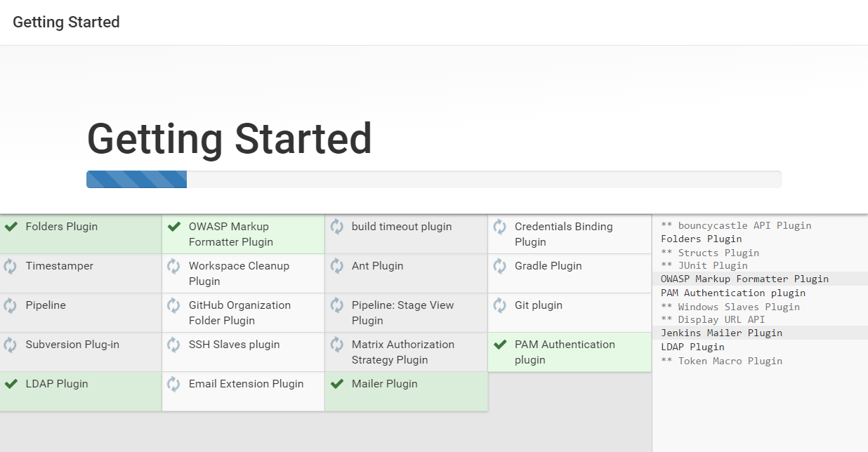Select the Timestamper plugin label
This screenshot has height=452, width=868.
(60, 266)
